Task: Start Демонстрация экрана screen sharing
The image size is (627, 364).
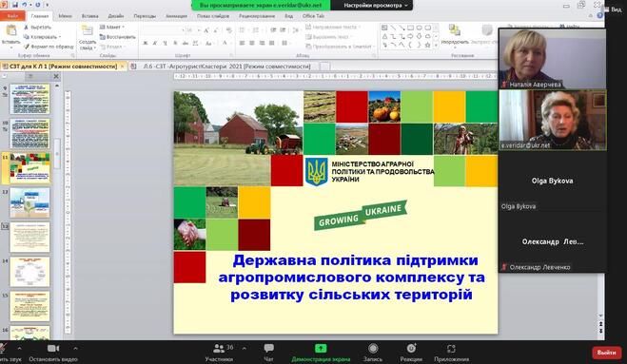Action: tap(321, 353)
